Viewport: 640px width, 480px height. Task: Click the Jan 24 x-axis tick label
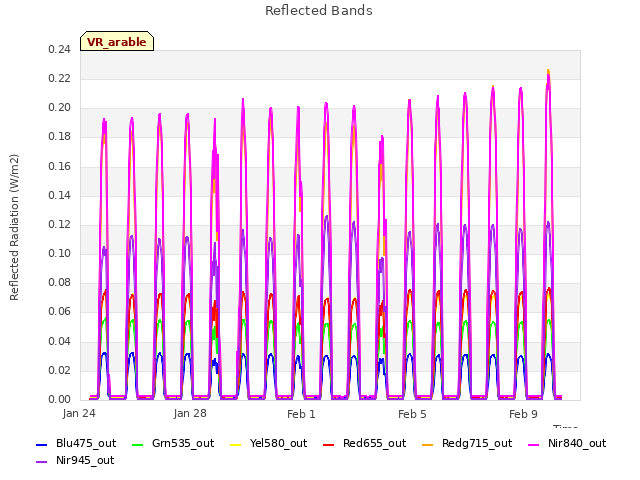point(79,414)
